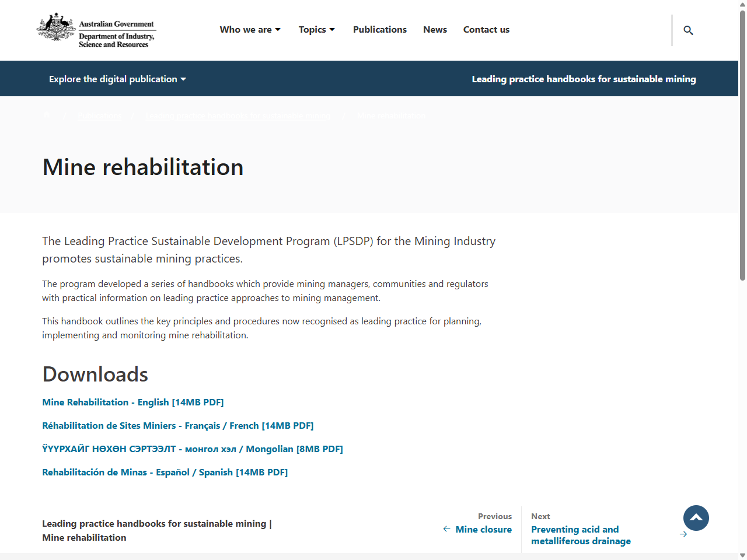Click the scrollbar down arrow
The image size is (747, 560).
point(742,555)
